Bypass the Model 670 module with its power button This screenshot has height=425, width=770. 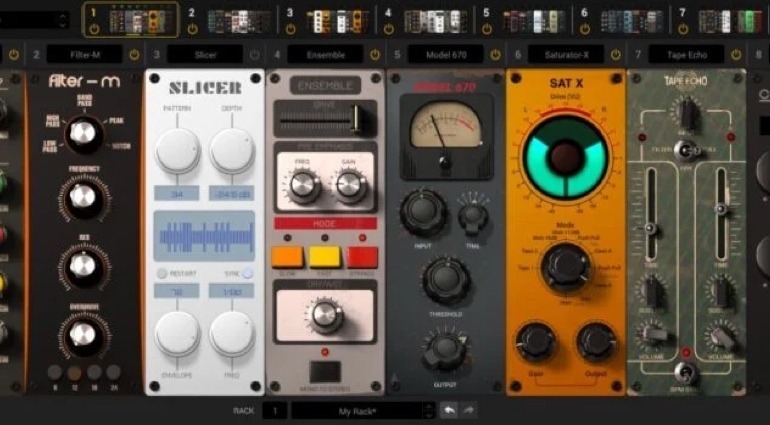coord(495,55)
